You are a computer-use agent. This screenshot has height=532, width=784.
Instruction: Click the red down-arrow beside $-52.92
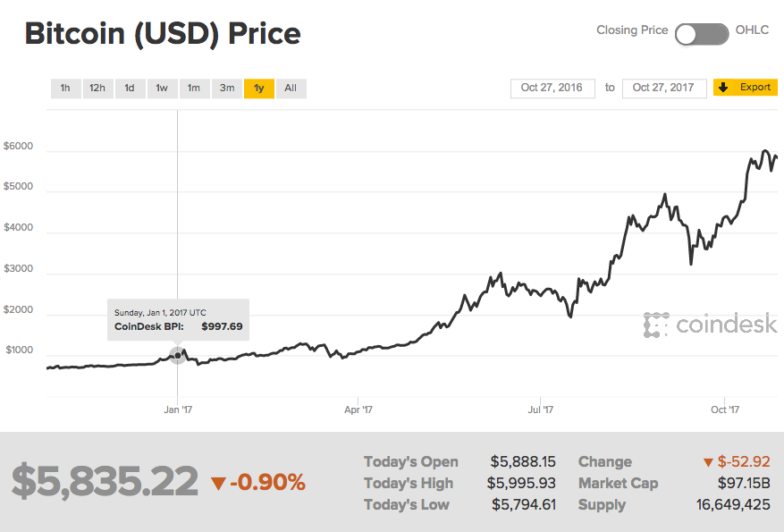709,462
